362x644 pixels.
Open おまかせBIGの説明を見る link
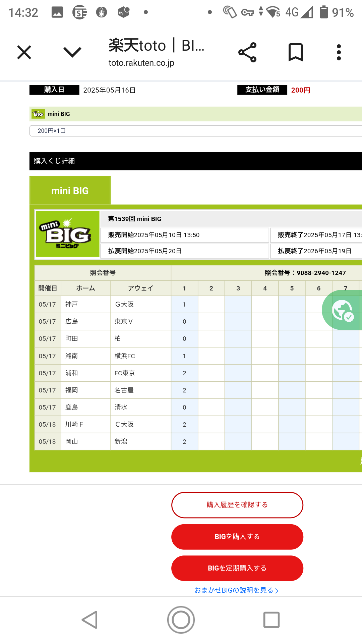(236, 590)
